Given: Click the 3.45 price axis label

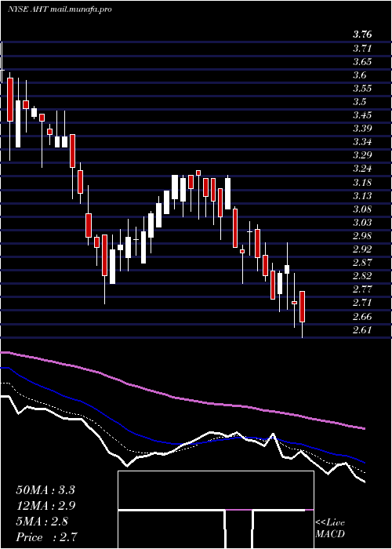Looking at the screenshot, I should tap(362, 115).
